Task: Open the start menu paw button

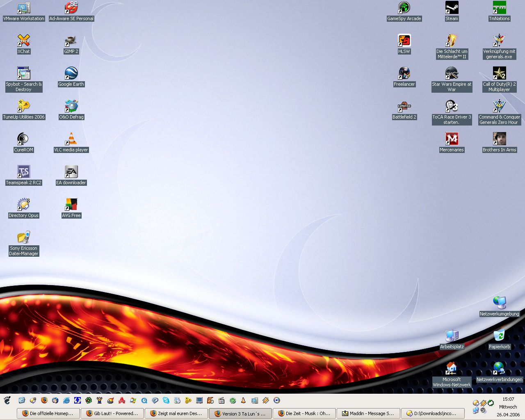Action: pos(7,400)
